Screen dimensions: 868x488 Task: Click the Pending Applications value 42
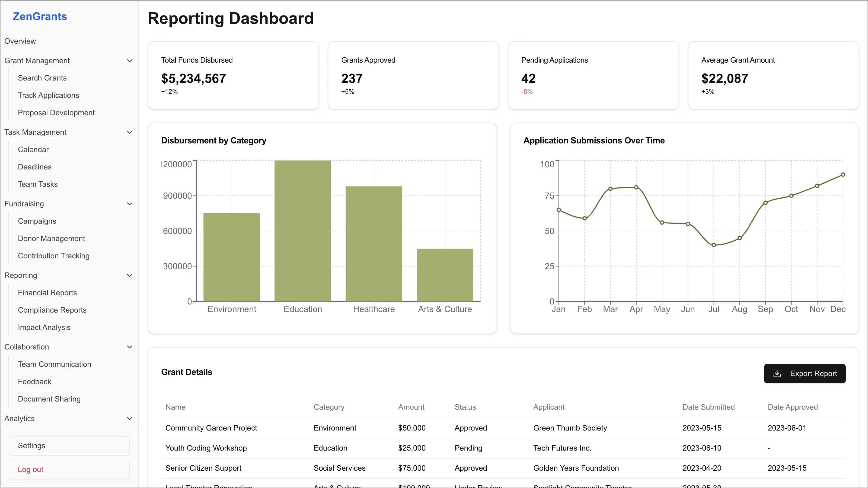pyautogui.click(x=528, y=78)
